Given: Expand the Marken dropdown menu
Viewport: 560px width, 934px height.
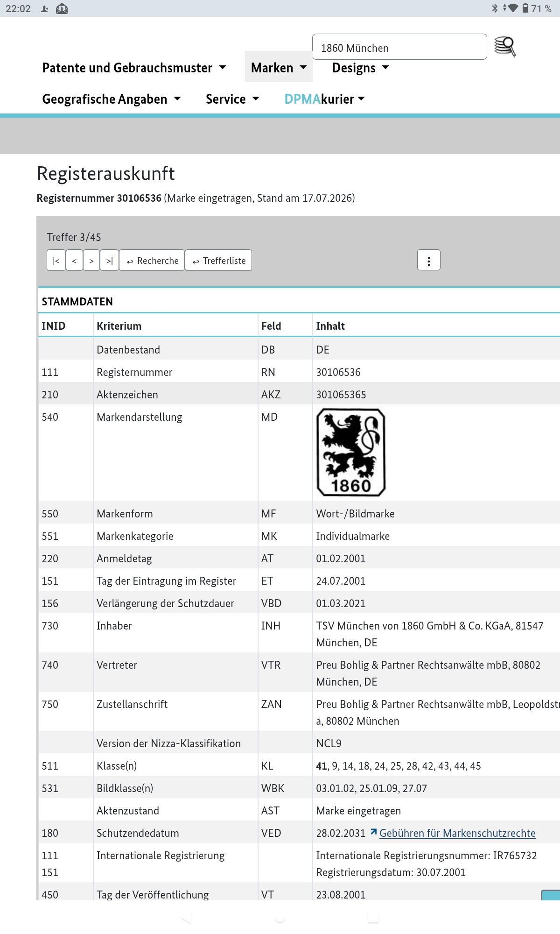Looking at the screenshot, I should click(279, 68).
